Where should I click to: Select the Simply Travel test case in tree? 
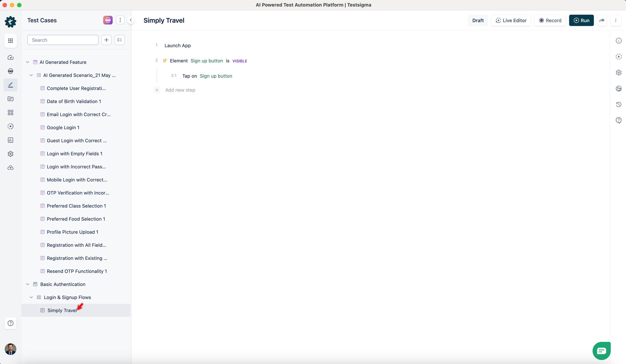62,310
